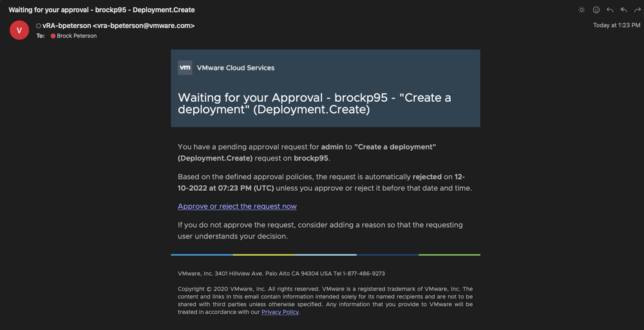The image size is (644, 330).
Task: Click Brock Peterson's red presence dot
Action: 53,36
